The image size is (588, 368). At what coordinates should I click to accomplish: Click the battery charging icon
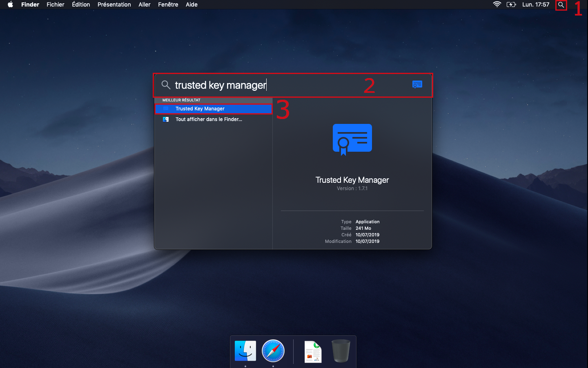[511, 4]
